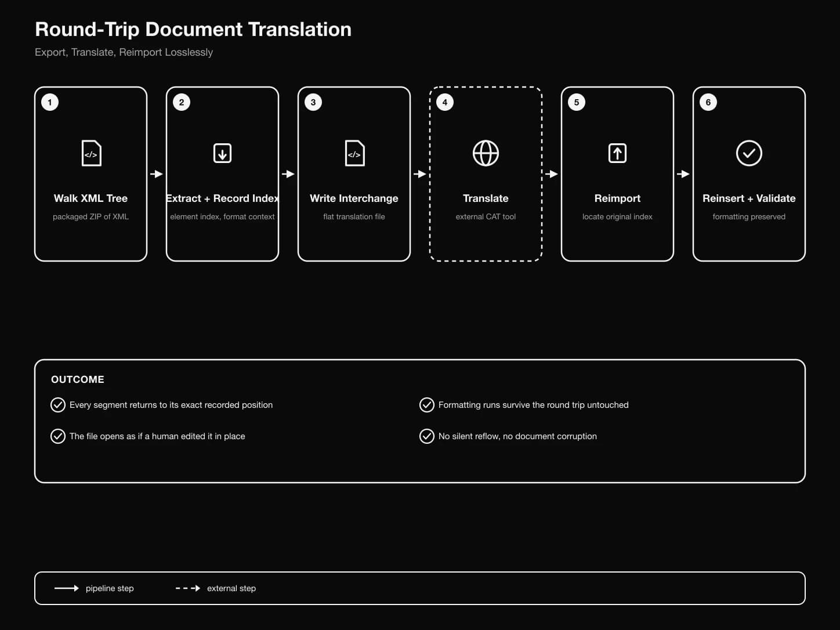This screenshot has width=840, height=630.
Task: Select the 'Walk XML Tree' step title
Action: point(91,198)
